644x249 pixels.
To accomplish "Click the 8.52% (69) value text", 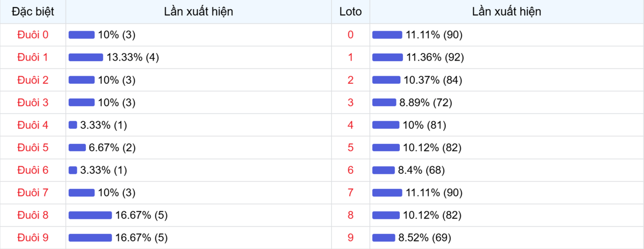I will pyautogui.click(x=424, y=238).
